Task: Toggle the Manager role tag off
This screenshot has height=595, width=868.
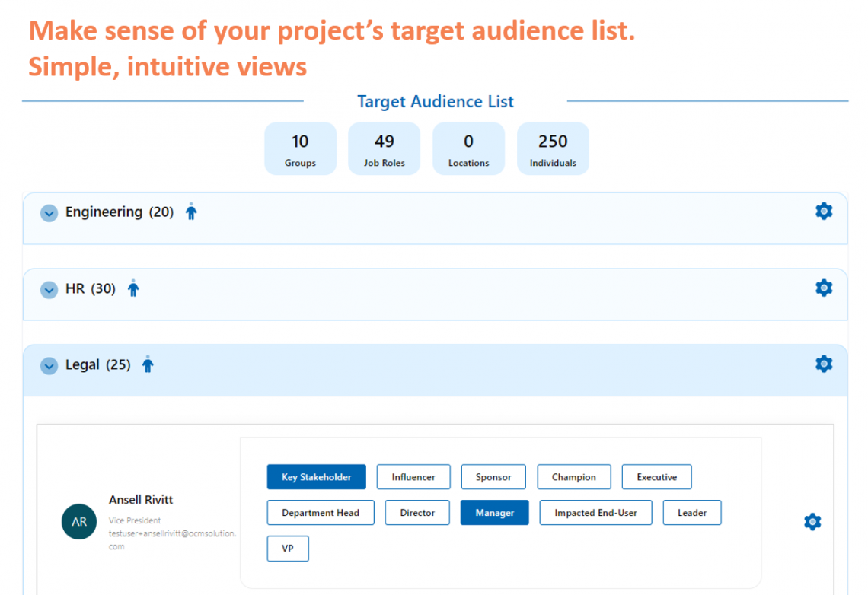Action: coord(494,512)
